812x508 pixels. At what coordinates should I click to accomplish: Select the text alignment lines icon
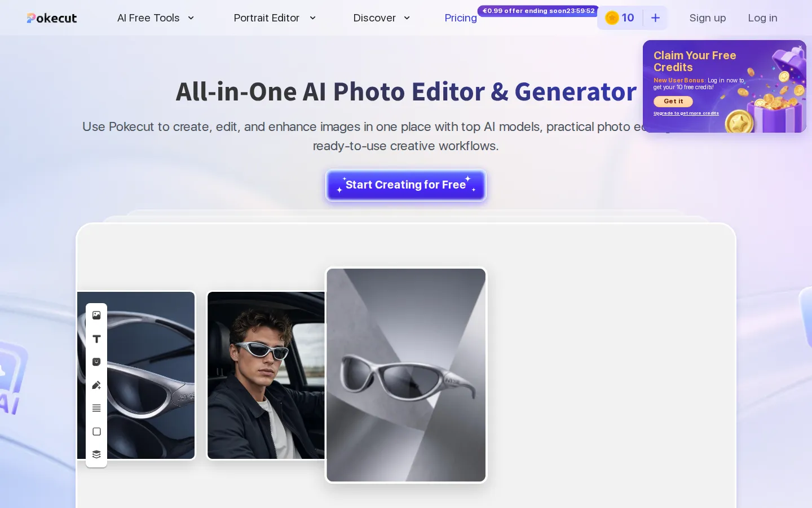coord(96,408)
